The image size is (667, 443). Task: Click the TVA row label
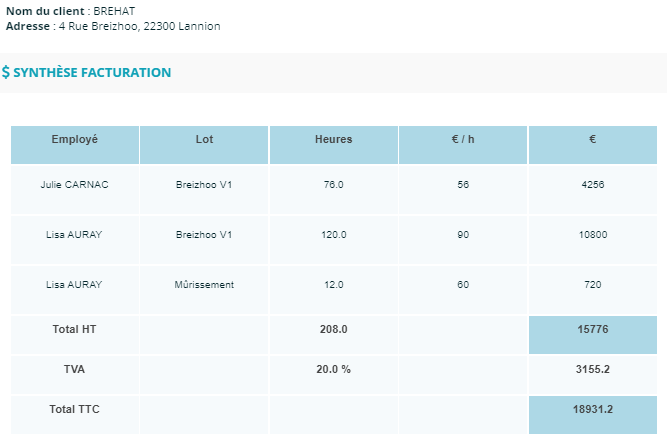tap(75, 369)
